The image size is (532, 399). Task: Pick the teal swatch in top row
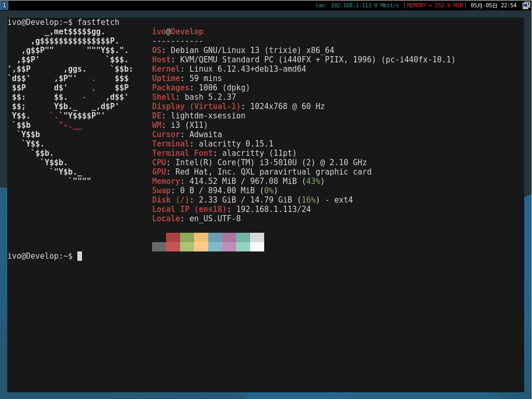click(x=243, y=237)
